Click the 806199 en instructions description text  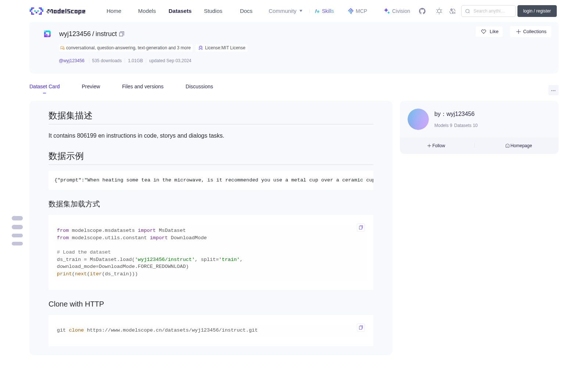coord(136,135)
